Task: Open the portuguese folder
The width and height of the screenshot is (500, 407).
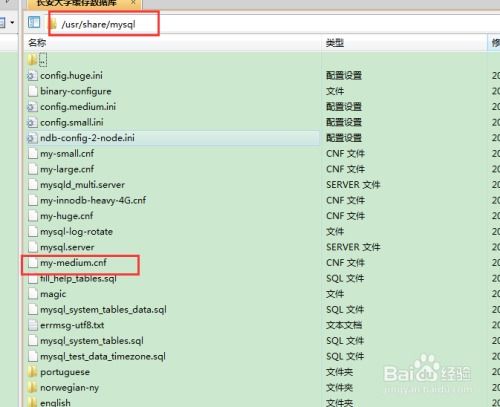Action: (59, 372)
